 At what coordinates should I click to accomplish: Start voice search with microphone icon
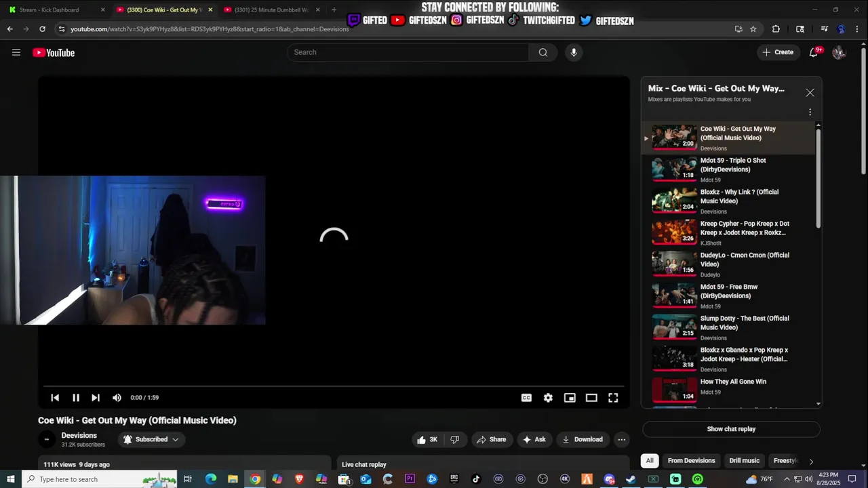574,52
